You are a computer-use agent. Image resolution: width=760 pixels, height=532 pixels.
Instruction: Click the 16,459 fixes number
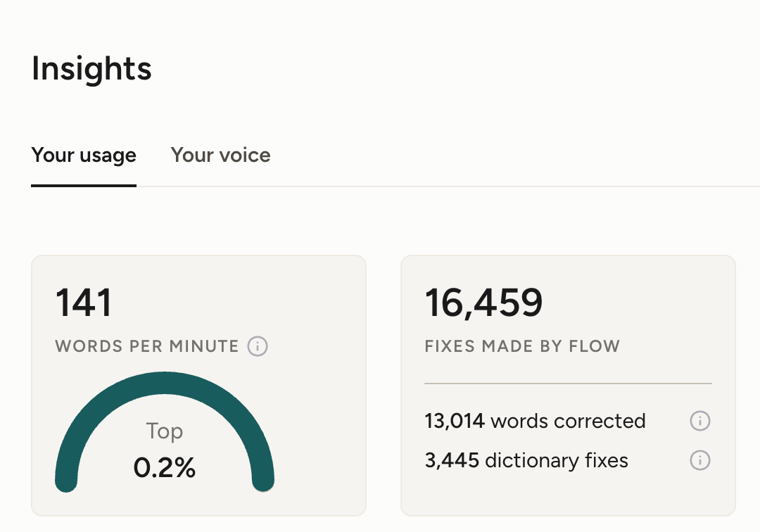(483, 303)
